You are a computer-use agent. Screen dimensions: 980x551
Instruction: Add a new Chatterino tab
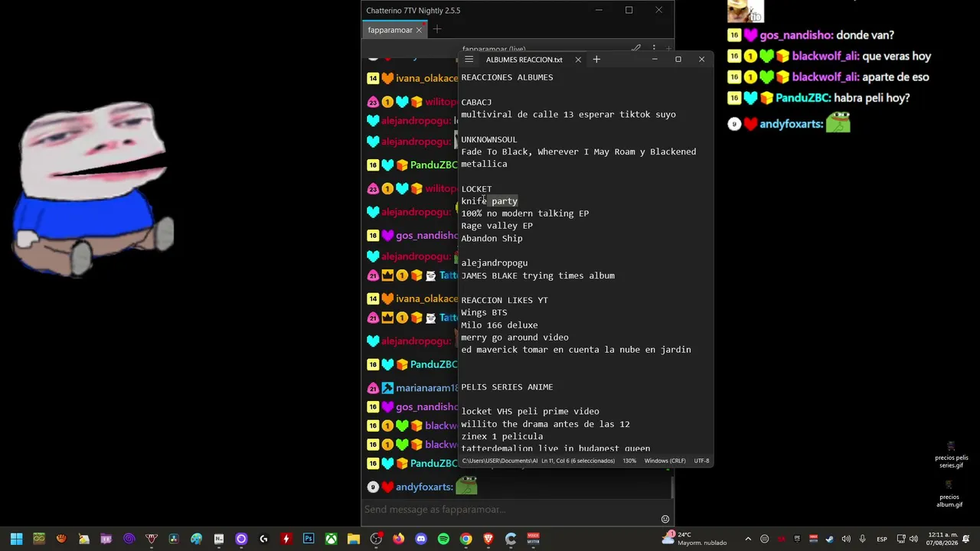436,30
